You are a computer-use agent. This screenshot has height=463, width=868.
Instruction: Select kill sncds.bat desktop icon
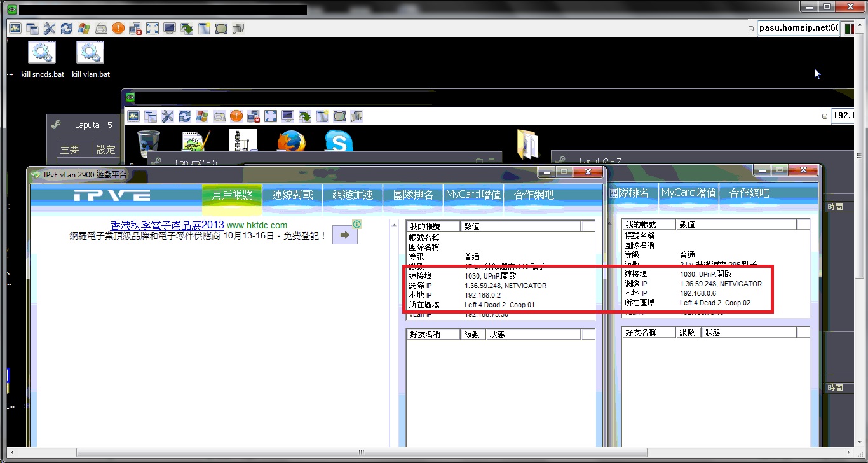[43, 60]
